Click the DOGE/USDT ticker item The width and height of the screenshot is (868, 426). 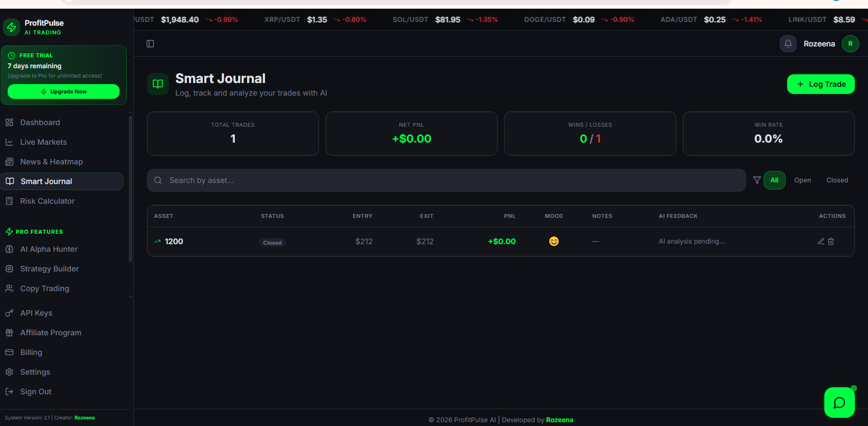tap(579, 20)
